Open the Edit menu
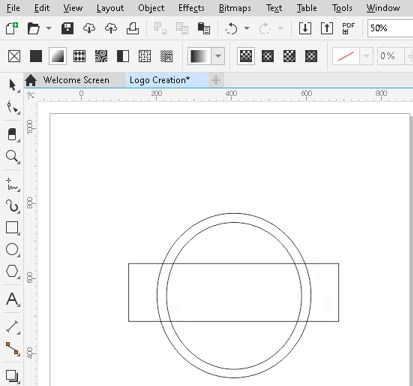Image resolution: width=413 pixels, height=386 pixels. tap(42, 8)
